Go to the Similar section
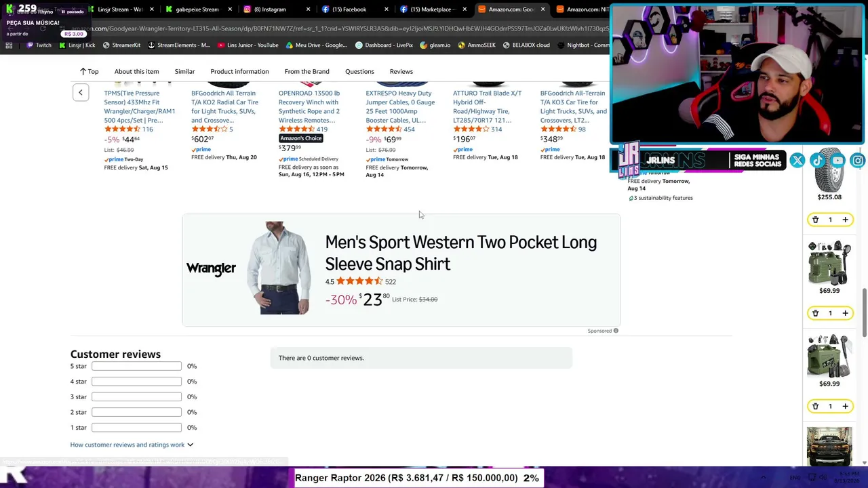Viewport: 868px width, 488px height. (x=184, y=71)
